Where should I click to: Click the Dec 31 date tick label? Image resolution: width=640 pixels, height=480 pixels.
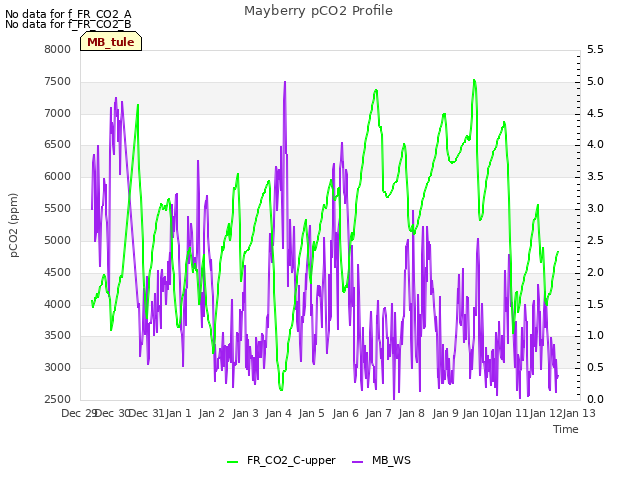[x=147, y=414]
